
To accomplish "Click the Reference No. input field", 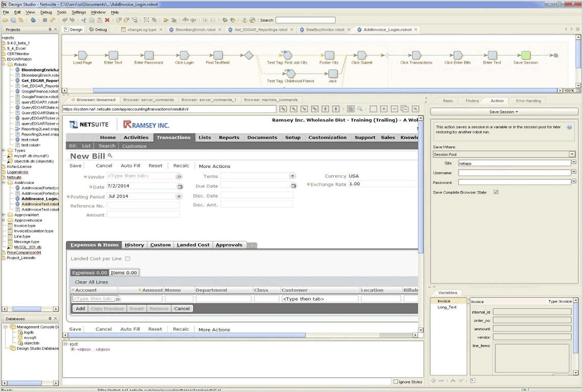I will click(143, 205).
